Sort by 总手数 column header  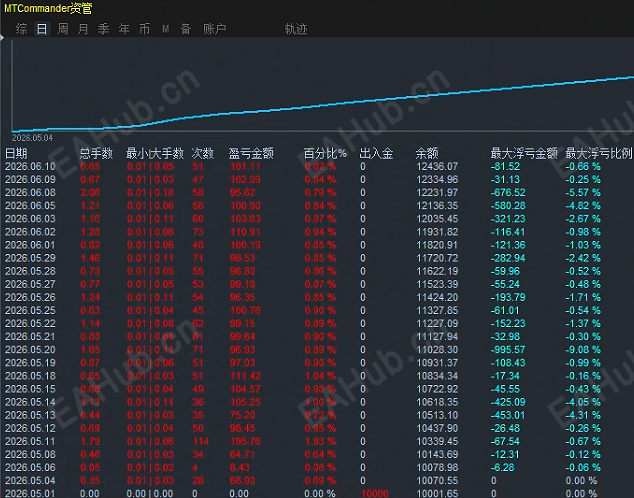coord(96,153)
